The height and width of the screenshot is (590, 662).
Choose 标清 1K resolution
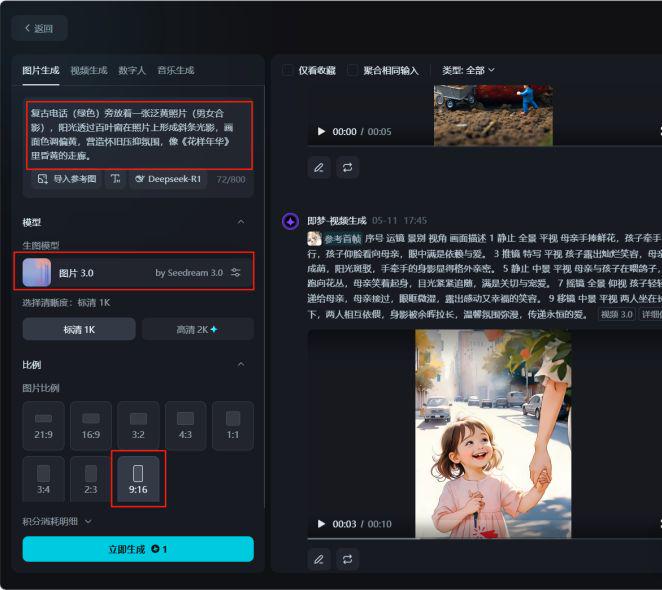tap(79, 329)
